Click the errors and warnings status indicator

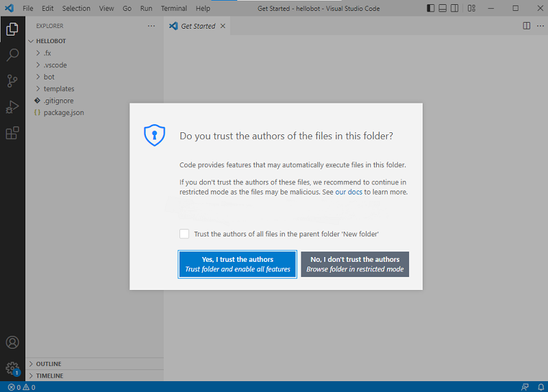tap(22, 387)
